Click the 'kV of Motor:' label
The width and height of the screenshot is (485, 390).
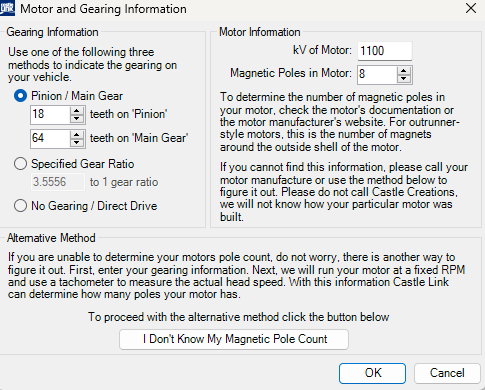point(322,50)
